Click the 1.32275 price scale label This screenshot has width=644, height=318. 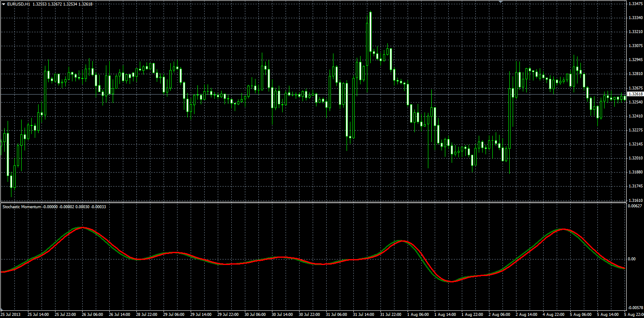[635, 130]
